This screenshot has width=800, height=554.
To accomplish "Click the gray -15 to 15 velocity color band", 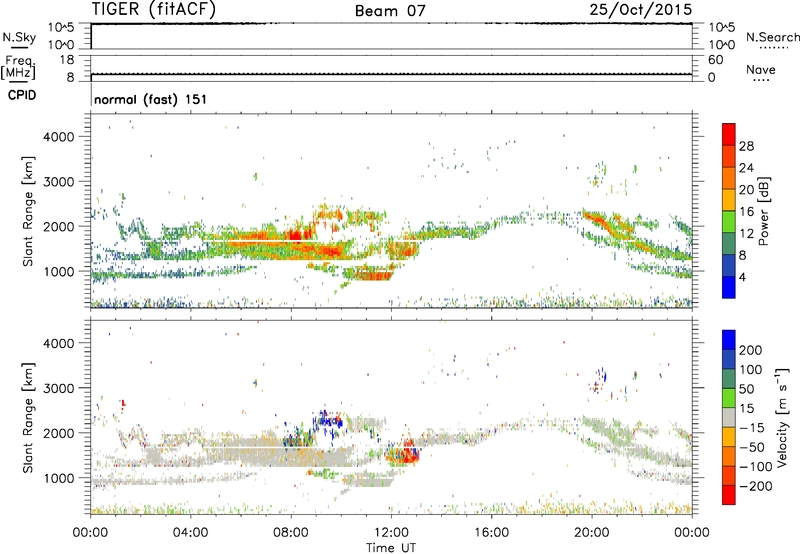I will (x=729, y=417).
